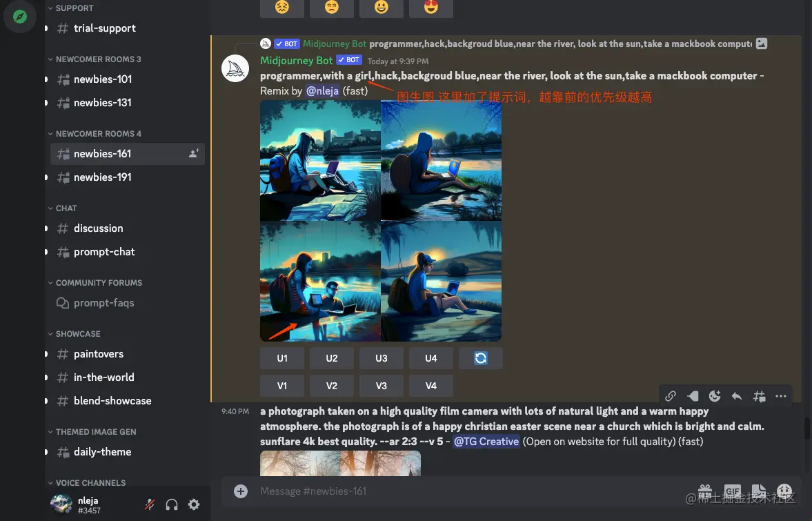Screen dimensions: 812x521
Task: Click the create invite icon on newbies-161
Action: (194, 153)
